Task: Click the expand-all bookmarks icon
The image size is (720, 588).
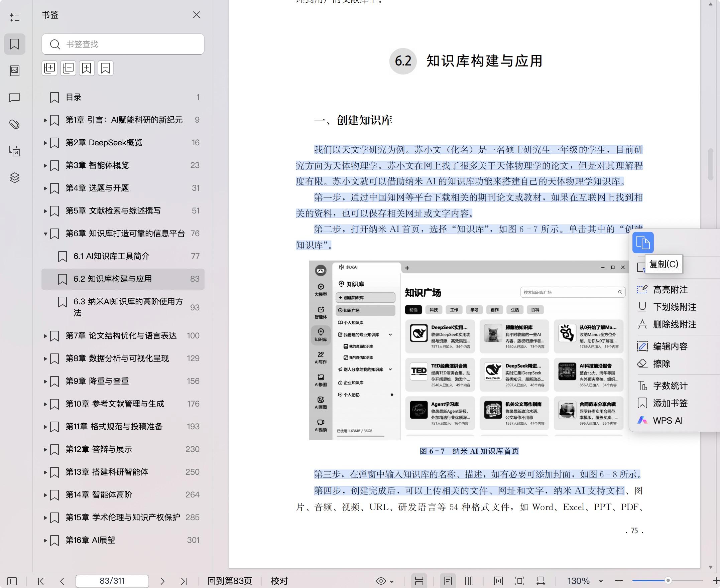Action: [49, 68]
